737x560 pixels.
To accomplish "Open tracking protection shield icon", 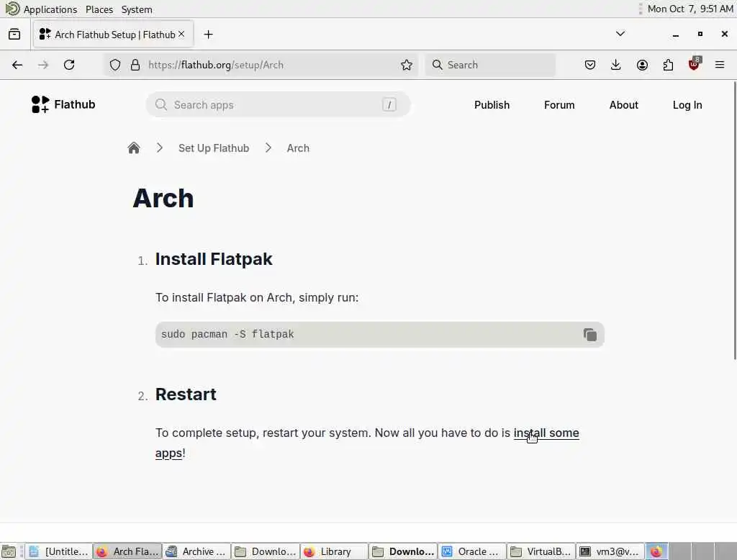I will [114, 65].
